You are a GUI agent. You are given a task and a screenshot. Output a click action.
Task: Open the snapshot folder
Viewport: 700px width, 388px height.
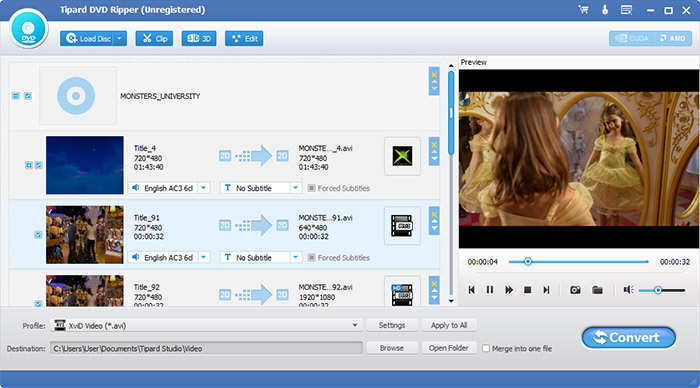coord(597,290)
